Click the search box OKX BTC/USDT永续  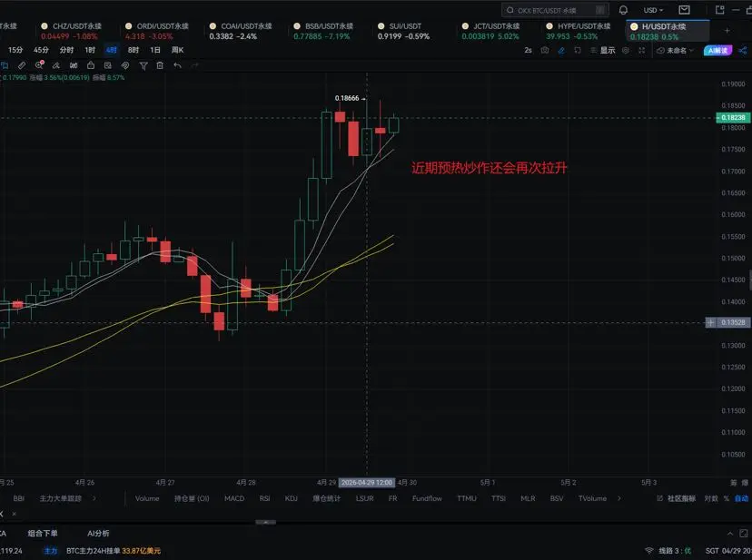[555, 10]
